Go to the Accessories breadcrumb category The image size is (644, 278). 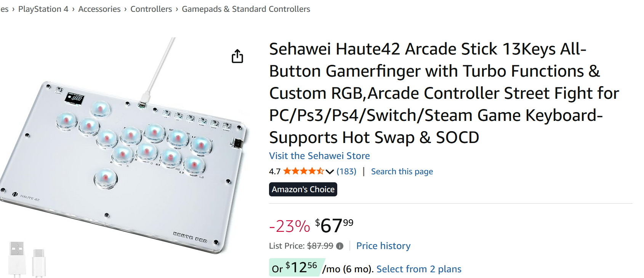[99, 9]
